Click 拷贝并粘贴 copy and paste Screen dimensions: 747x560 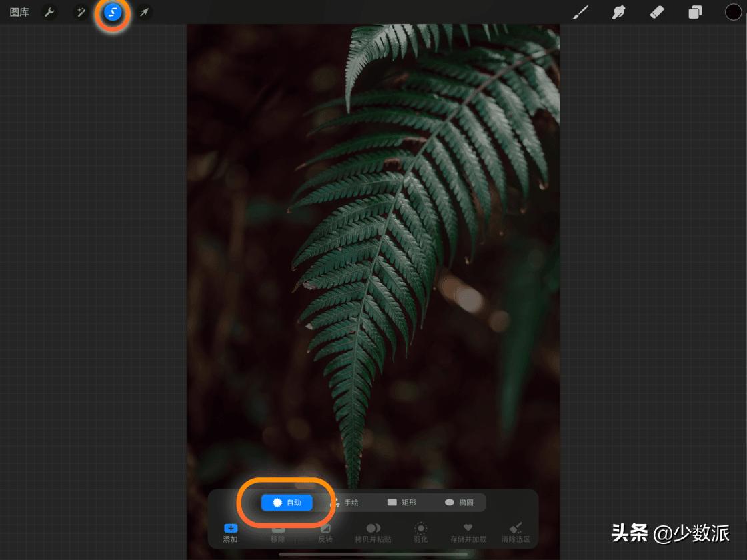[x=373, y=533]
